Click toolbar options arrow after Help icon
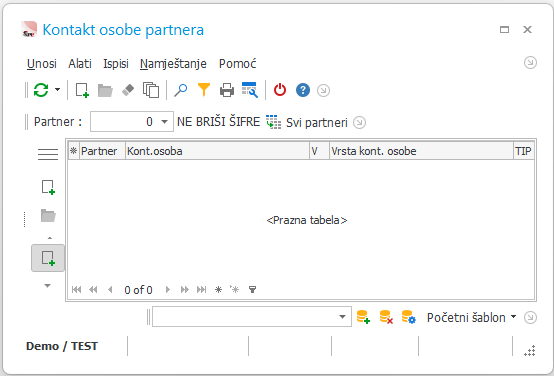This screenshot has height=376, width=554. click(x=323, y=90)
